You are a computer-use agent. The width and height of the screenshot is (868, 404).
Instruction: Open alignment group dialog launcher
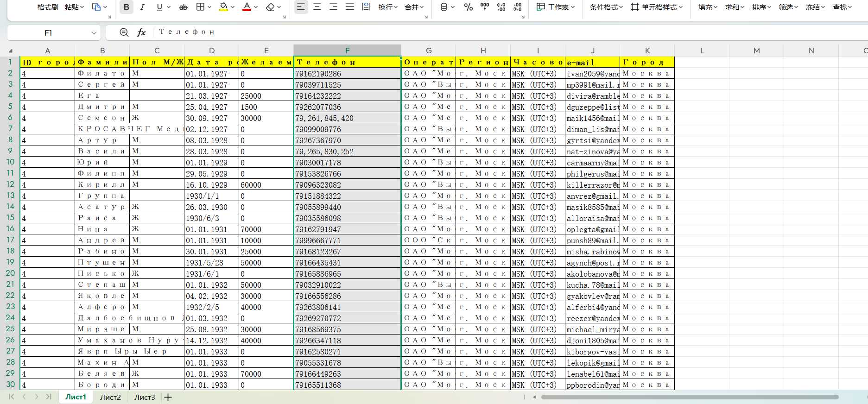[x=426, y=17]
